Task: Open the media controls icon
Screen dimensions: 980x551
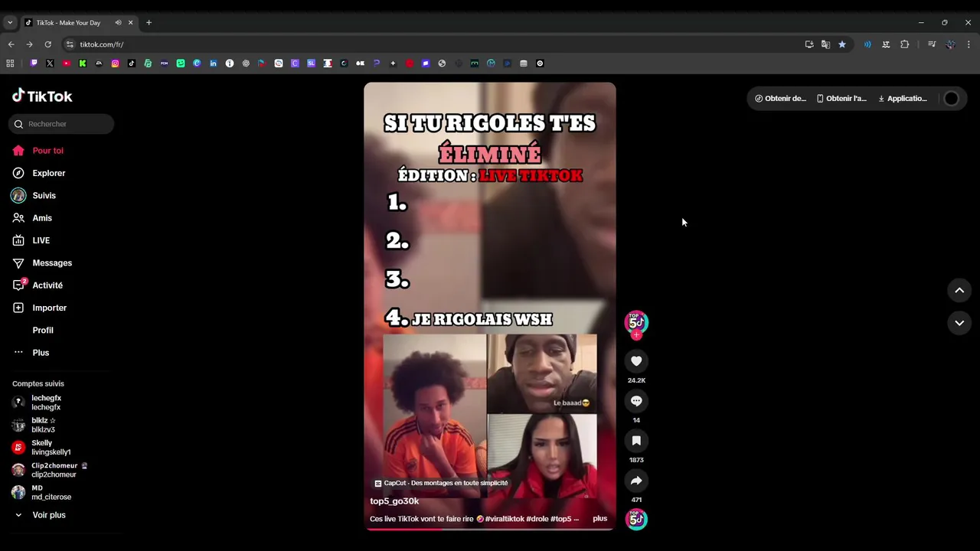Action: tap(932, 44)
